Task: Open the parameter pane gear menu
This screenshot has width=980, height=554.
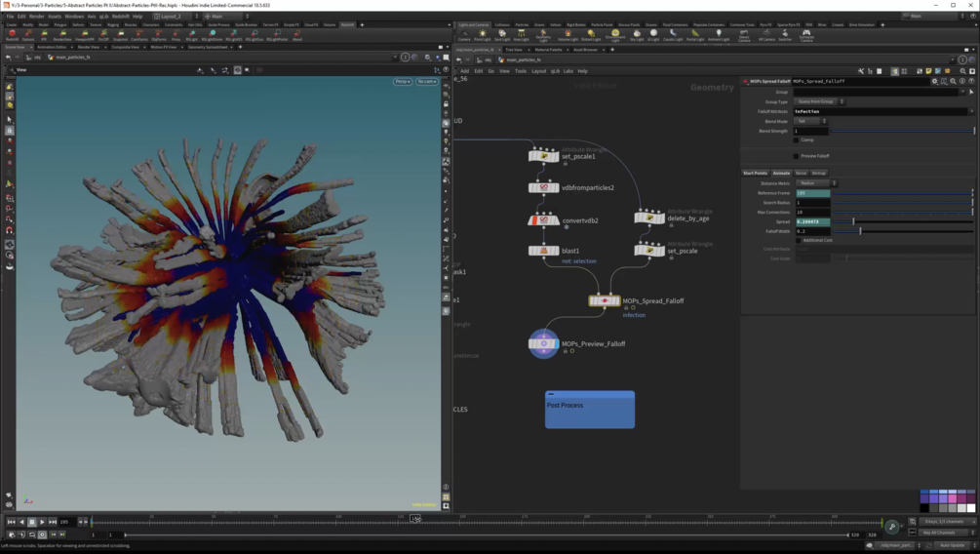Action: tap(935, 81)
